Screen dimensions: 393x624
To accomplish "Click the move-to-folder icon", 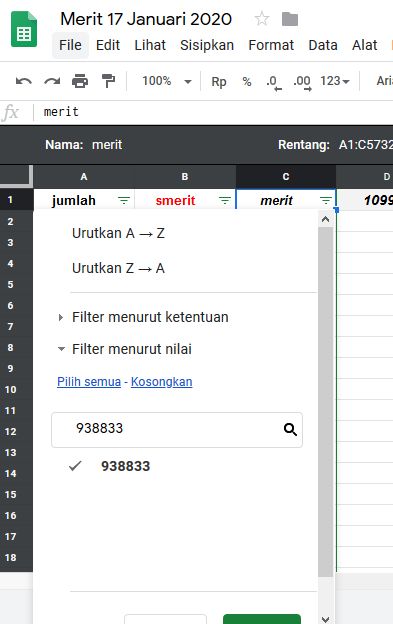I will point(290,19).
